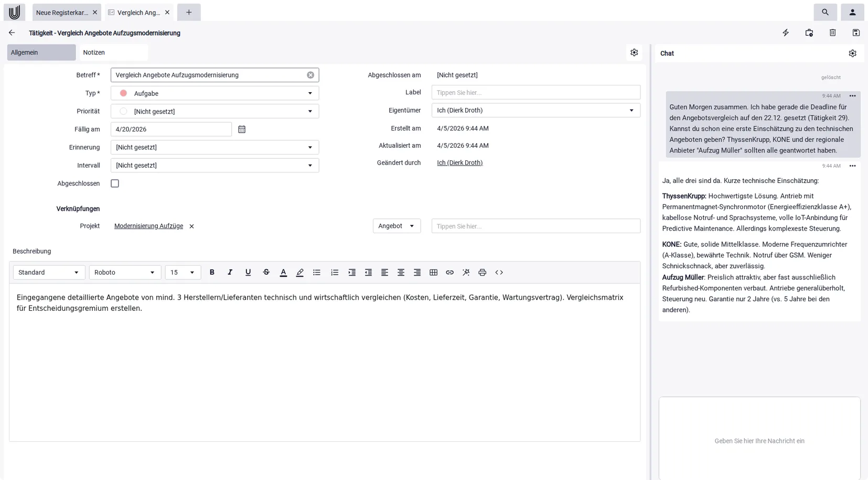This screenshot has width=868, height=480.
Task: Open the Ich (Dierk Droth) changed-by link
Action: click(459, 162)
